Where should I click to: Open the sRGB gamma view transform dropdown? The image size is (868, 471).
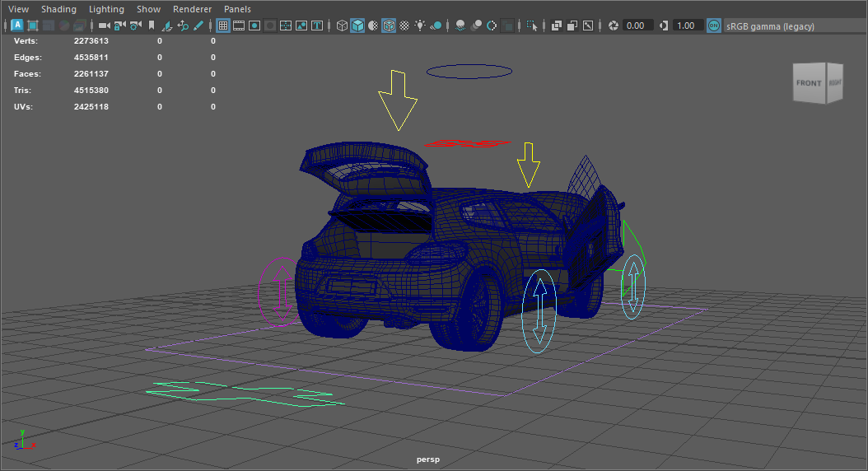pos(770,26)
